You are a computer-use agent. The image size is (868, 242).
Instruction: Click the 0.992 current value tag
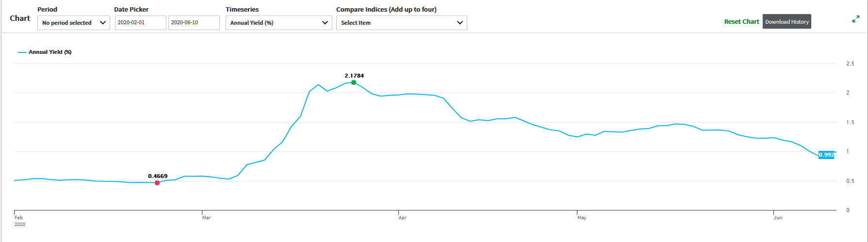826,155
